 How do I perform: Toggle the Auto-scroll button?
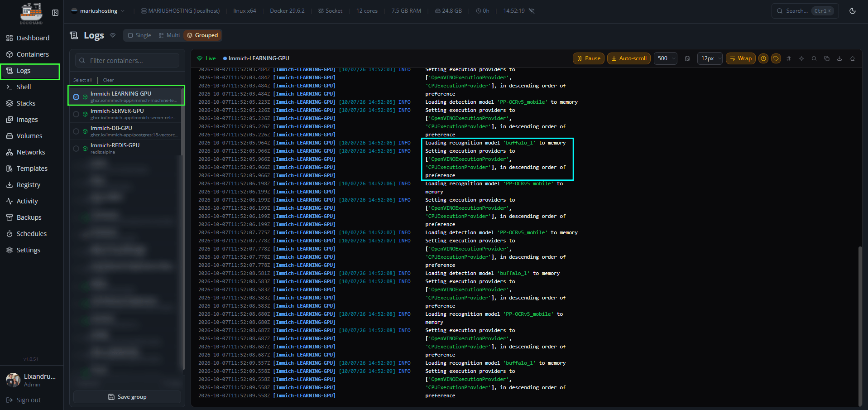point(628,58)
